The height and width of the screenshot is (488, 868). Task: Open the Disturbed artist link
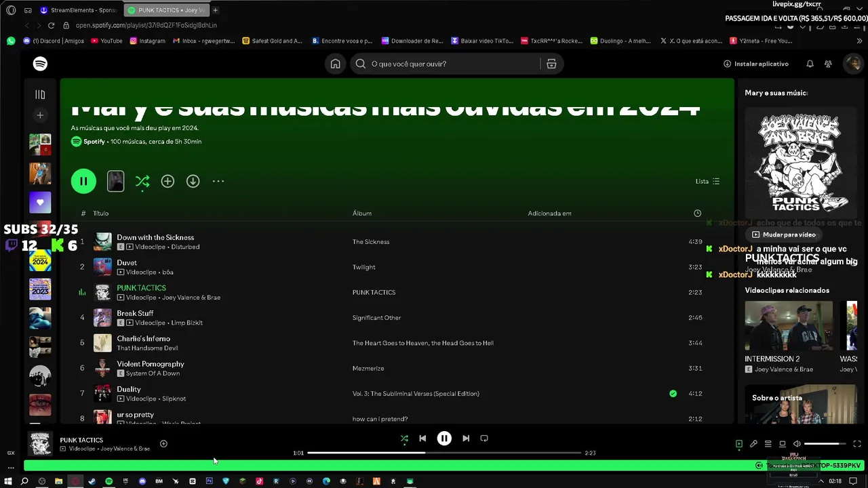click(185, 247)
